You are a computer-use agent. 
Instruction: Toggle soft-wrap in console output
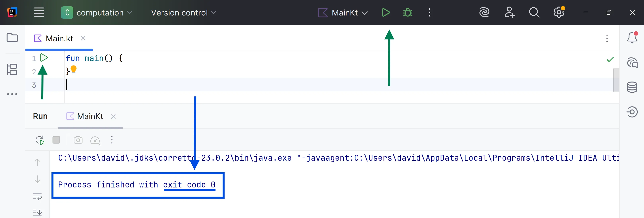point(37,196)
